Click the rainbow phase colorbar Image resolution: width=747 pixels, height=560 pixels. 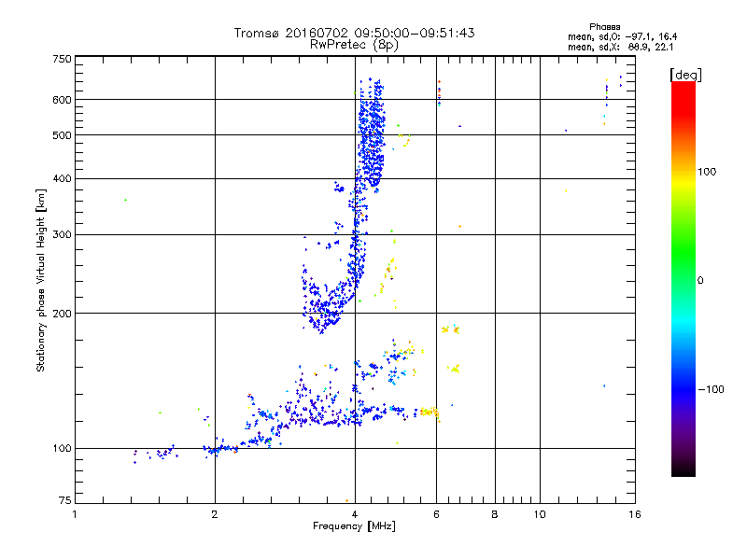tap(684, 278)
